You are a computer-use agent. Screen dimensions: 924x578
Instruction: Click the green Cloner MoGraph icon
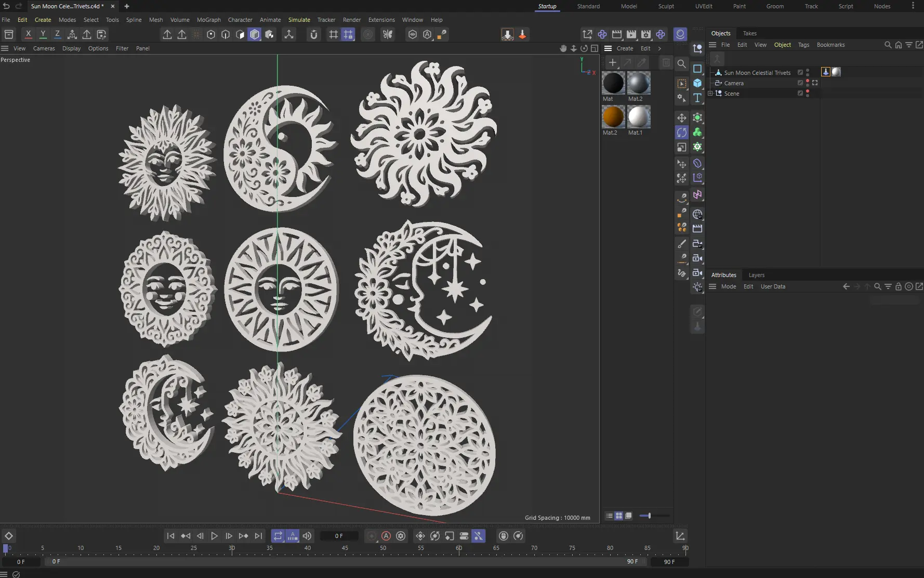coord(697,133)
